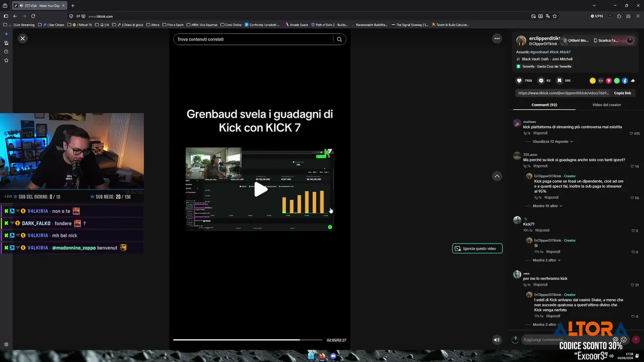Share the video on Facebook
The height and width of the screenshot is (362, 644).
(x=625, y=80)
